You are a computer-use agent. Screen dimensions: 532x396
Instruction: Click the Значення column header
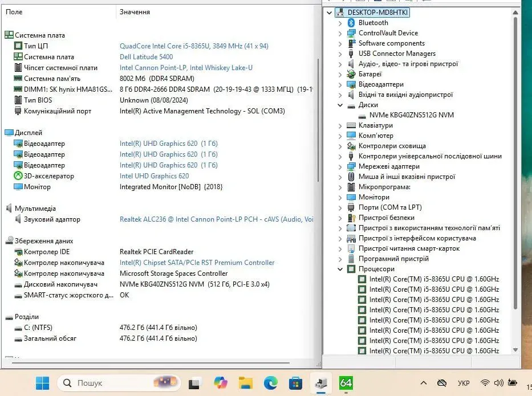coord(135,12)
